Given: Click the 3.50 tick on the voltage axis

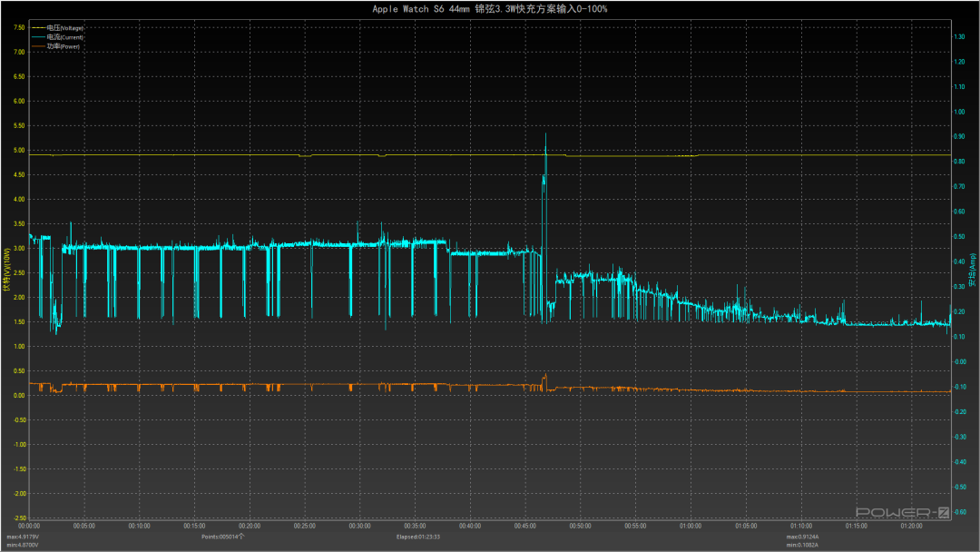Looking at the screenshot, I should click(x=19, y=224).
